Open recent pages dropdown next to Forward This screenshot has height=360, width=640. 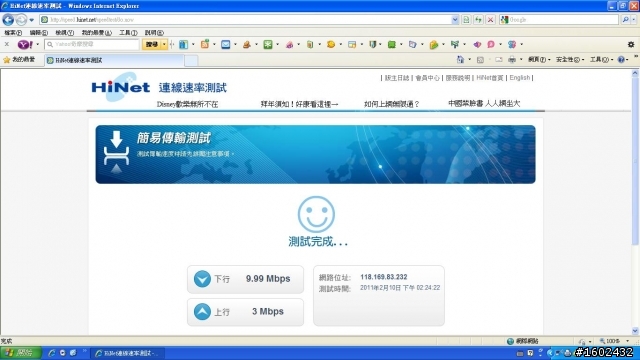(31, 20)
